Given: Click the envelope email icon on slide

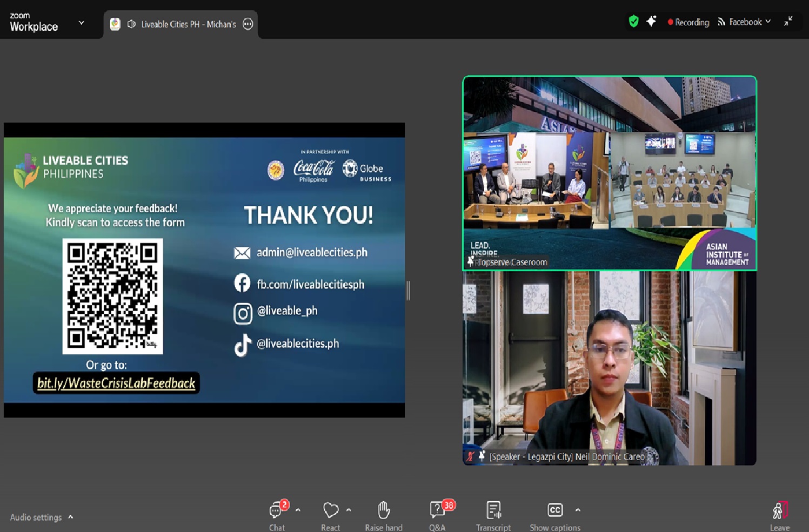Looking at the screenshot, I should pyautogui.click(x=242, y=253).
